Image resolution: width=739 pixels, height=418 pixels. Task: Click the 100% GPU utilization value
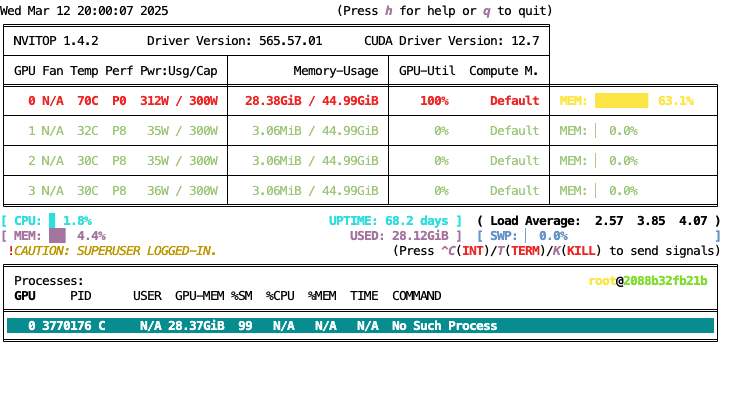(434, 101)
